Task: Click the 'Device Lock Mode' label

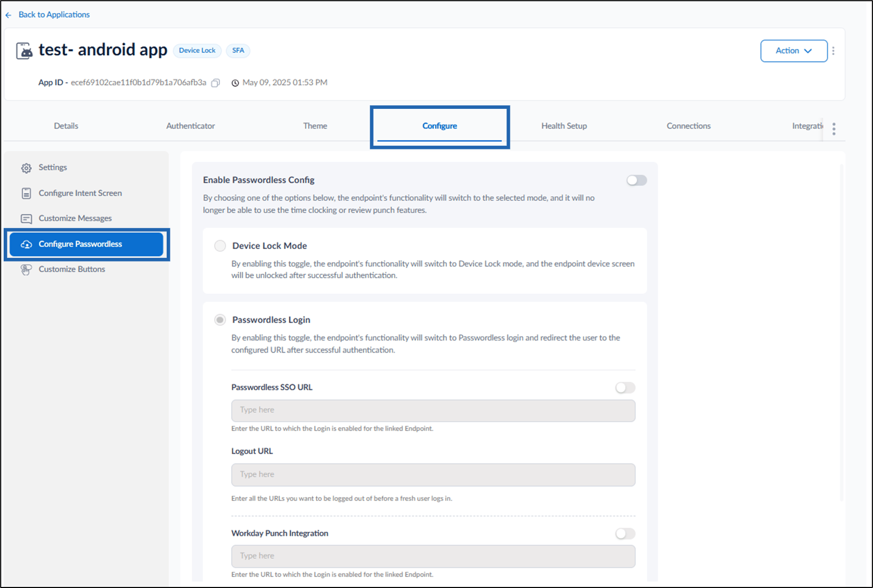Action: tap(269, 246)
